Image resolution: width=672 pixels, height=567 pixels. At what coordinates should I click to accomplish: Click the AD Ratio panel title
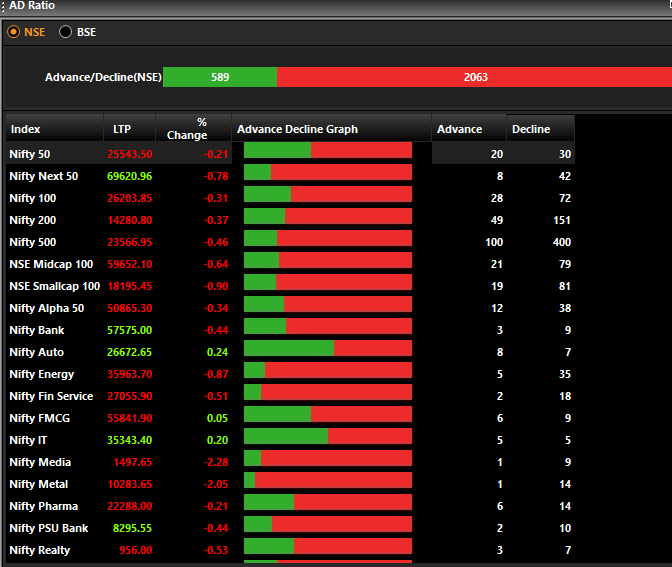point(32,6)
